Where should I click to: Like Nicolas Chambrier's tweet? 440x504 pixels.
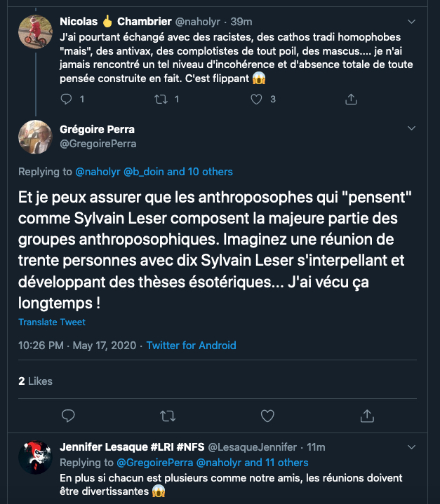click(x=257, y=100)
